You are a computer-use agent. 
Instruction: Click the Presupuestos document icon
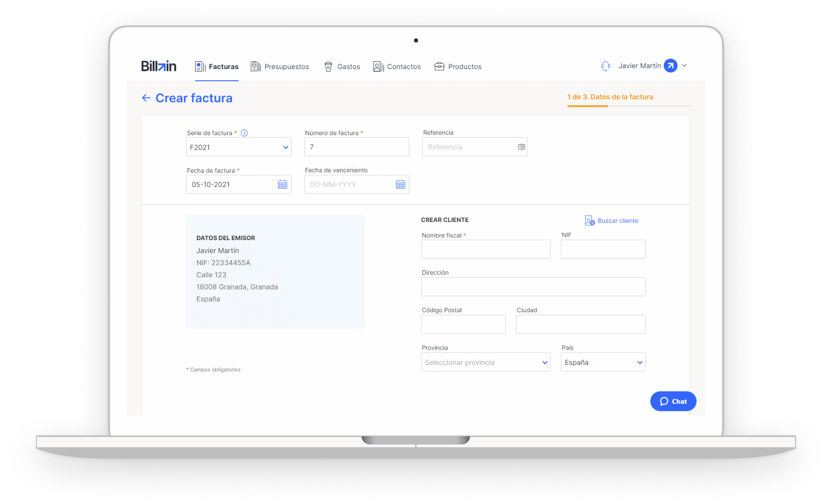tap(255, 66)
